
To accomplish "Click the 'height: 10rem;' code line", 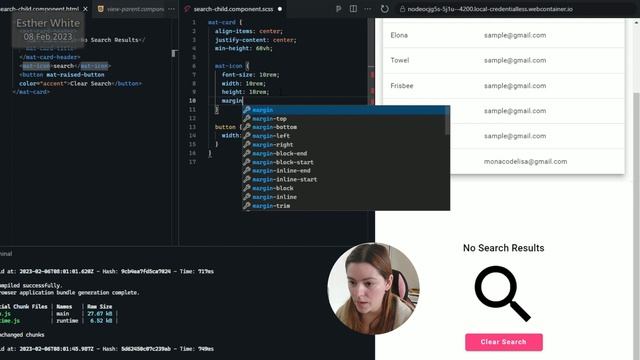I will [x=245, y=92].
